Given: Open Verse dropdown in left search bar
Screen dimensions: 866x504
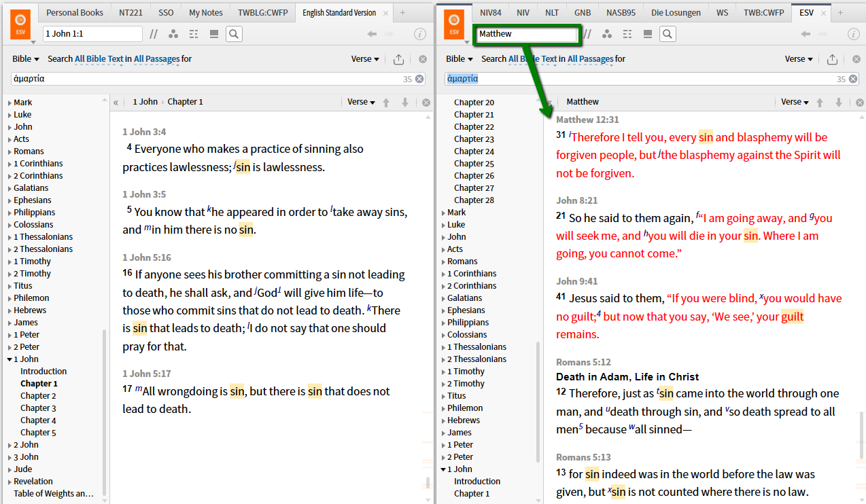Looking at the screenshot, I should point(365,59).
